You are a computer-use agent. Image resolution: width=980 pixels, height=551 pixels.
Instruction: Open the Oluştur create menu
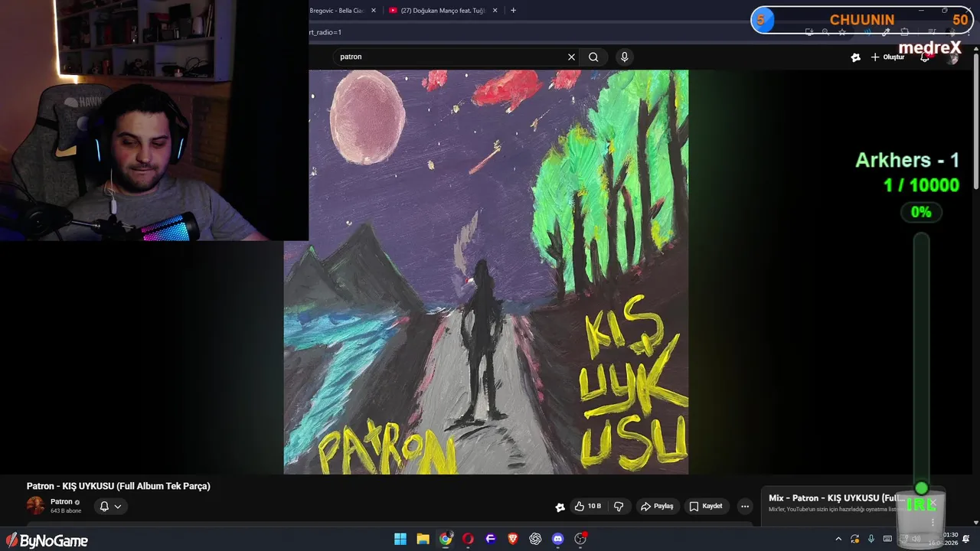point(888,57)
